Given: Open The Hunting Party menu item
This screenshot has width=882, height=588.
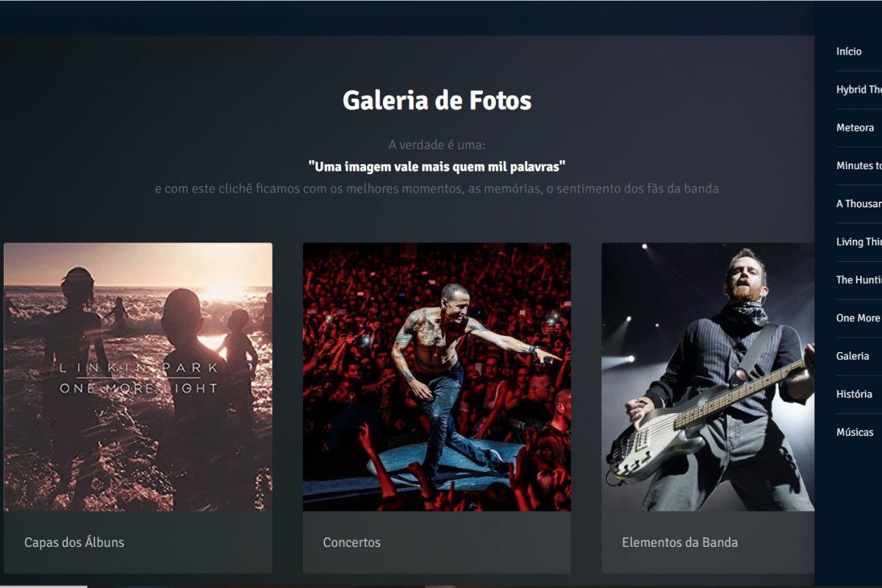Looking at the screenshot, I should click(x=858, y=280).
